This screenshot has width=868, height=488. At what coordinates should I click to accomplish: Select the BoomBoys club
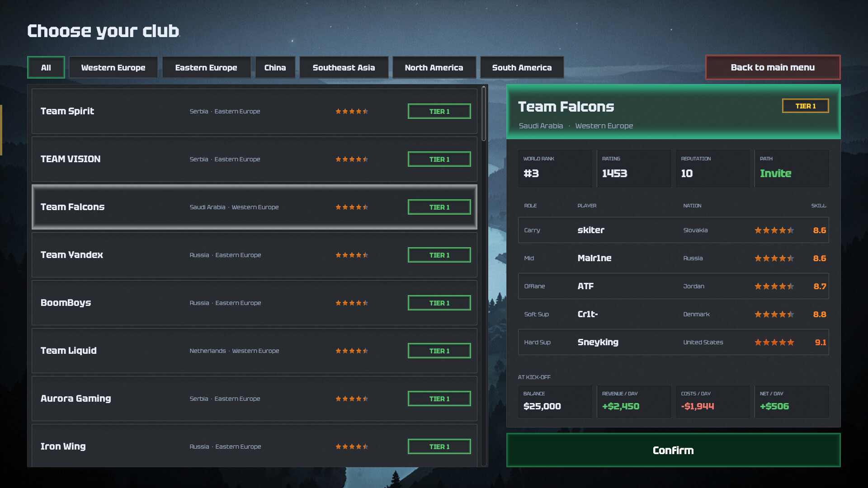(x=255, y=303)
